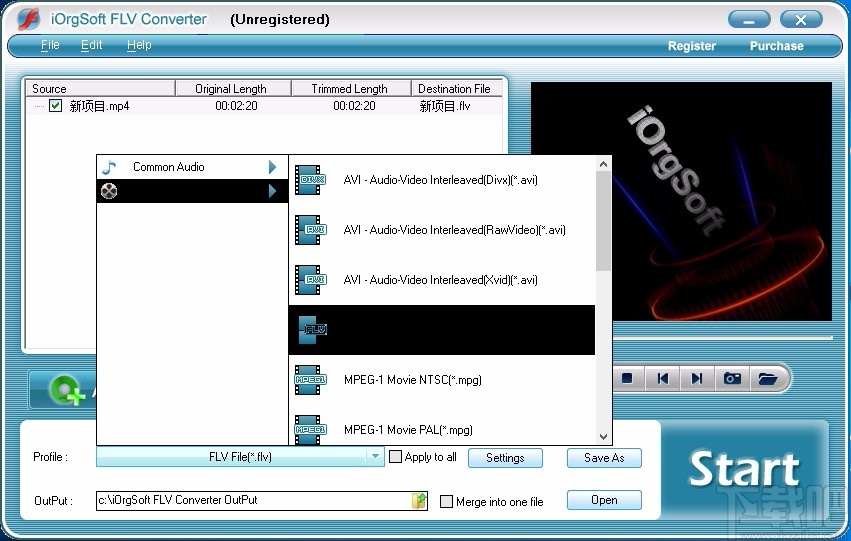Click the Register link
This screenshot has height=541, width=851.
point(691,46)
